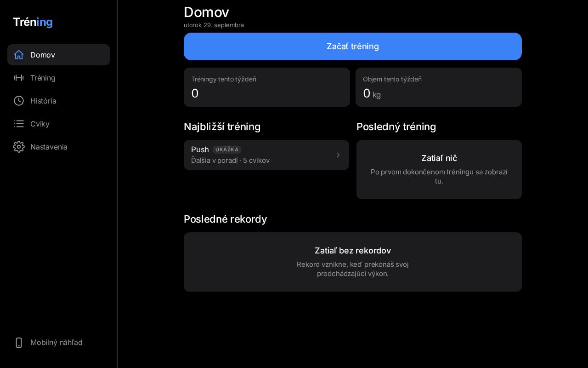Screen dimensions: 588x368
Task: Click the UKÁŽKA badge on Push
Action: click(227, 149)
